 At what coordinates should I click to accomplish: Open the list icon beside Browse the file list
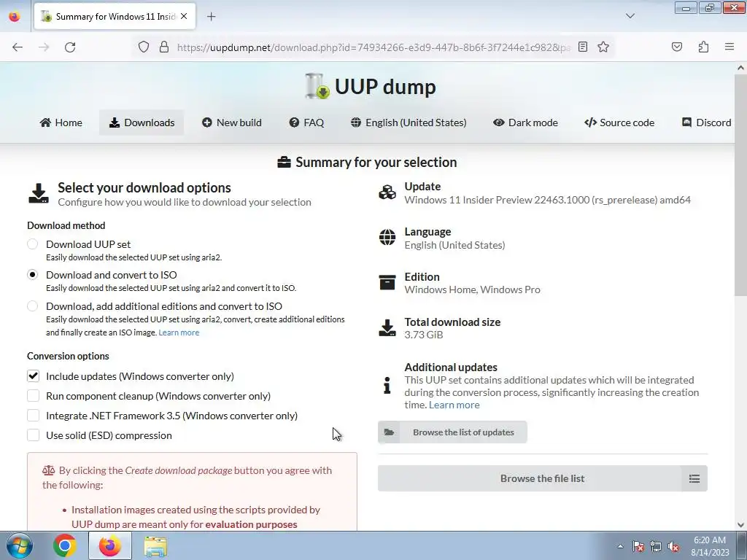[694, 478]
